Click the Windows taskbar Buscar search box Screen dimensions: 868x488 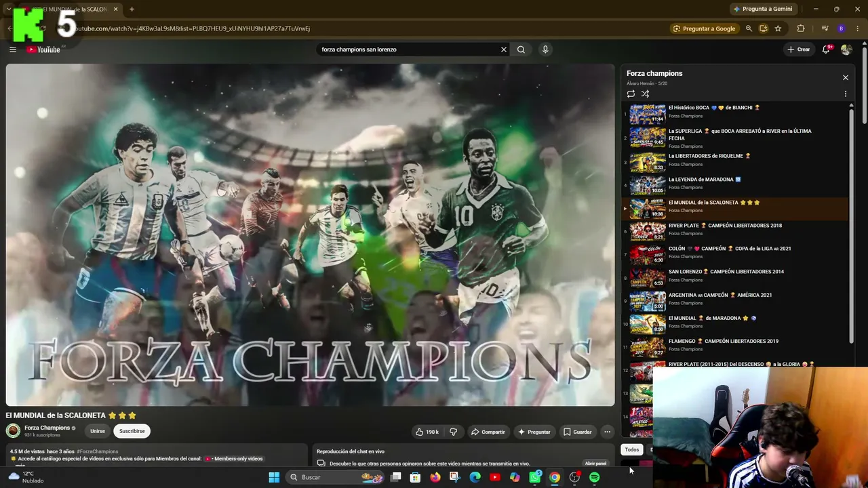point(335,477)
